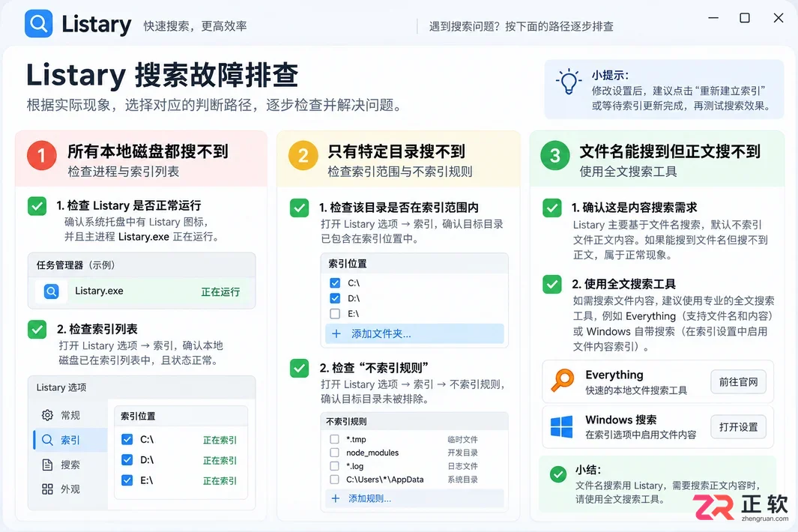798x532 pixels.
Task: Click the Listary 搜索故障排查 heading
Action: 162,76
